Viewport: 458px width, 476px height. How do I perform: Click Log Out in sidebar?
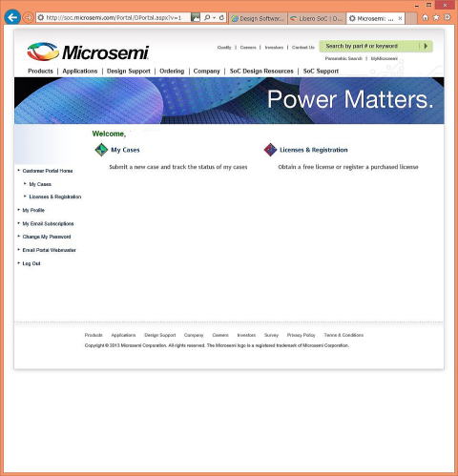tap(31, 263)
